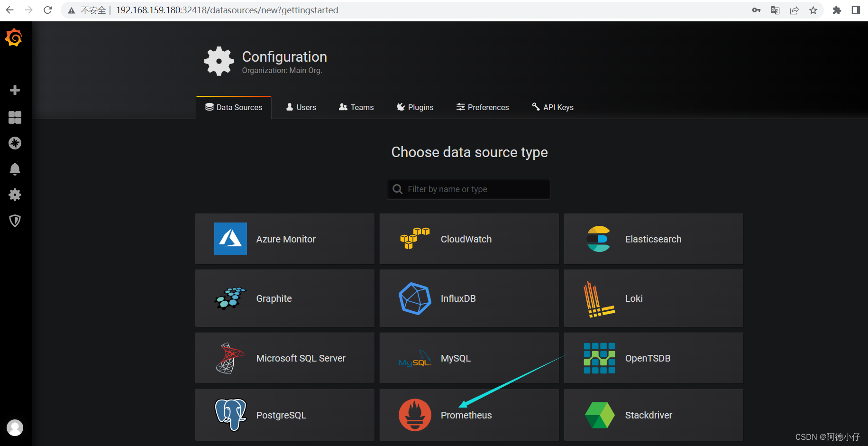This screenshot has width=868, height=446.
Task: Click the PostgreSQL elephant icon
Action: [230, 415]
